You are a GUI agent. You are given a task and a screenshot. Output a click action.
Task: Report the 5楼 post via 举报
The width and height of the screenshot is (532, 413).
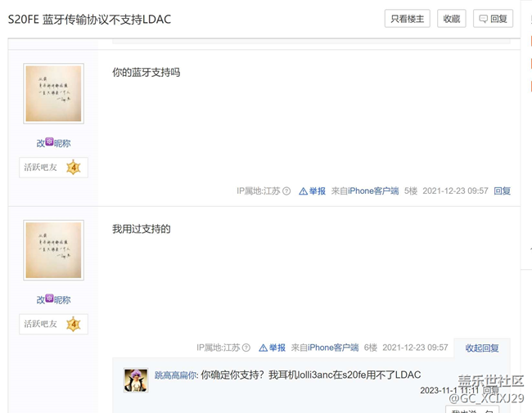tap(312, 191)
